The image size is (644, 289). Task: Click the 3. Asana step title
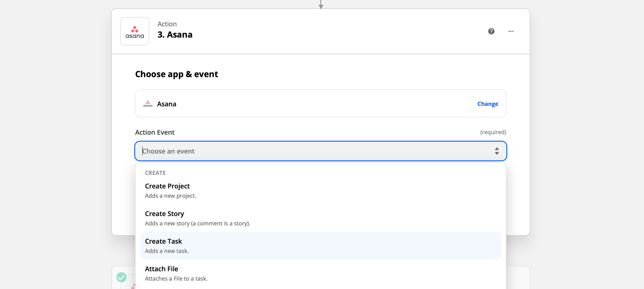click(175, 34)
